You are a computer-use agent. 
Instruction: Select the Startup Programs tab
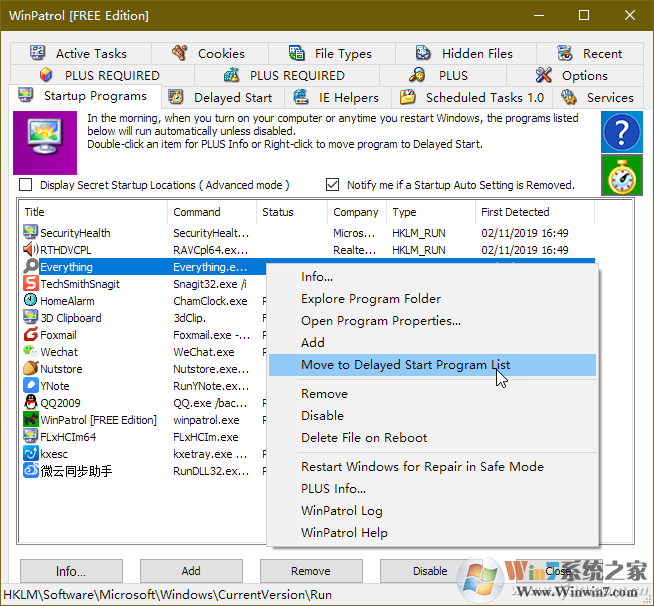point(85,96)
